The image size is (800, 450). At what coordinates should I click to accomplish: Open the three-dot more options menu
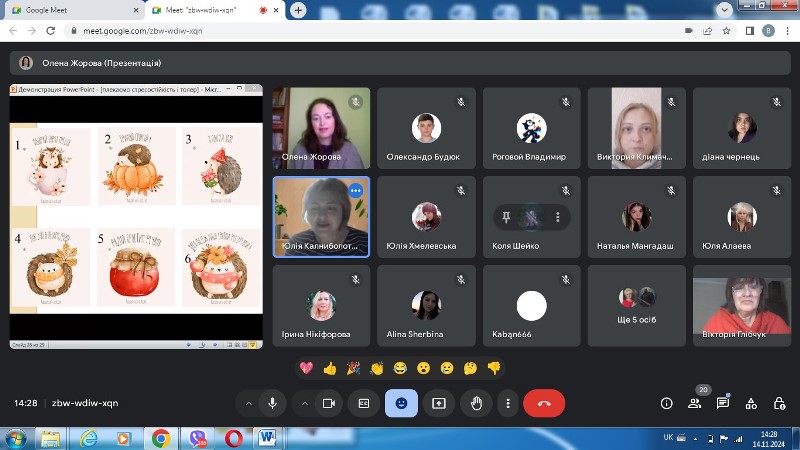(508, 403)
